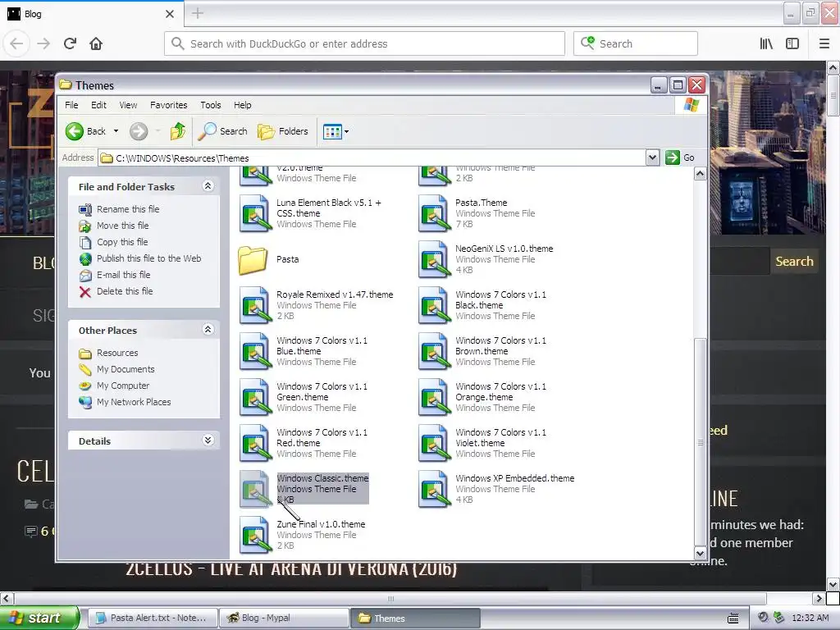This screenshot has height=630, width=840.
Task: Select NeoGeniX LS v1.0 theme icon
Action: (434, 259)
